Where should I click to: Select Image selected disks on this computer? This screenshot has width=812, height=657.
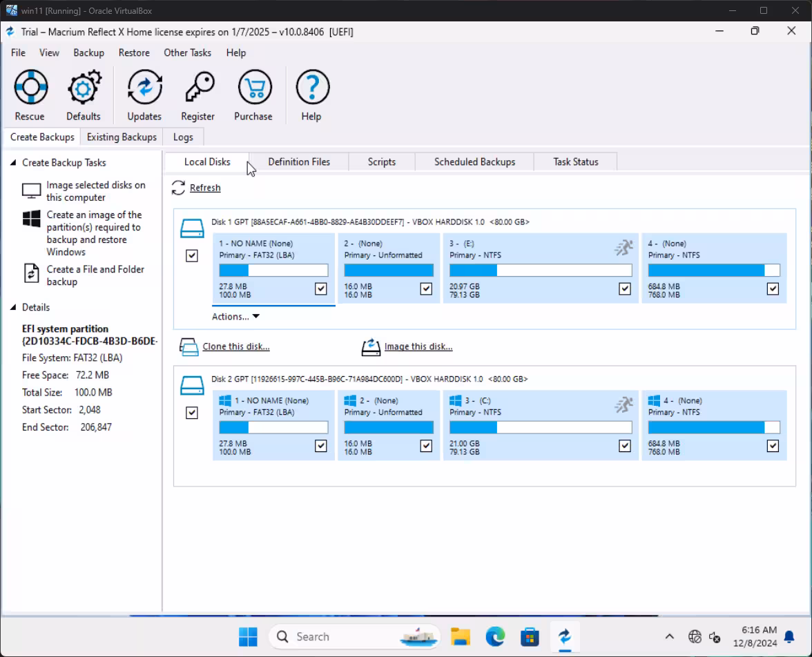96,191
